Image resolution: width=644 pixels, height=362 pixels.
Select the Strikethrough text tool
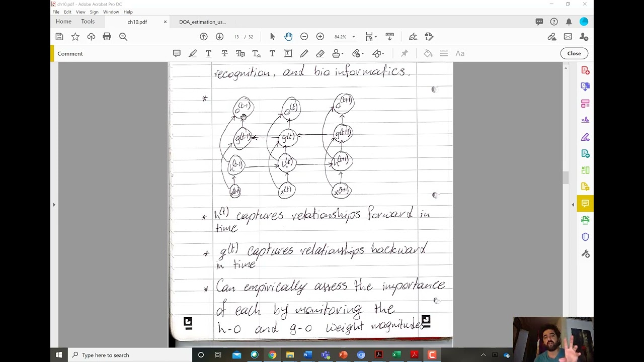224,53
